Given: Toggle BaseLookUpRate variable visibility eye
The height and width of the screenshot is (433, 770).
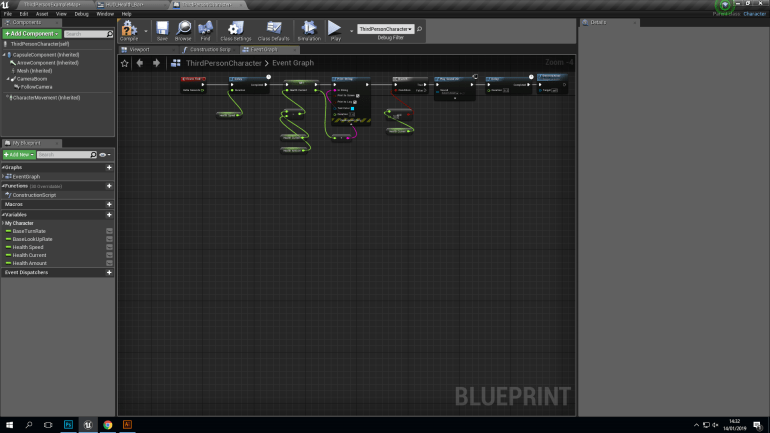Looking at the screenshot, I should tap(110, 239).
